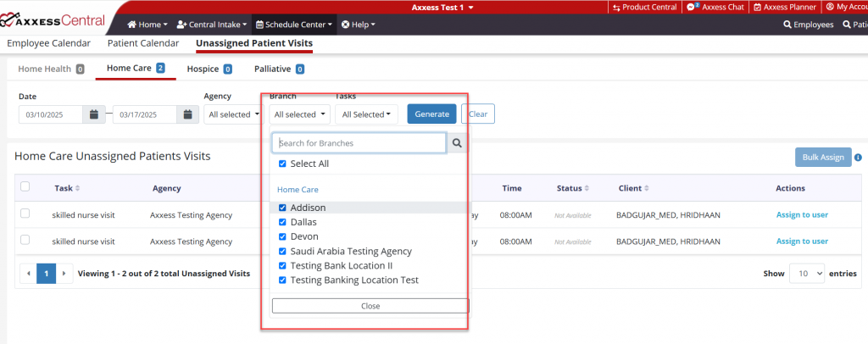Expand the Central Intake menu

(212, 25)
